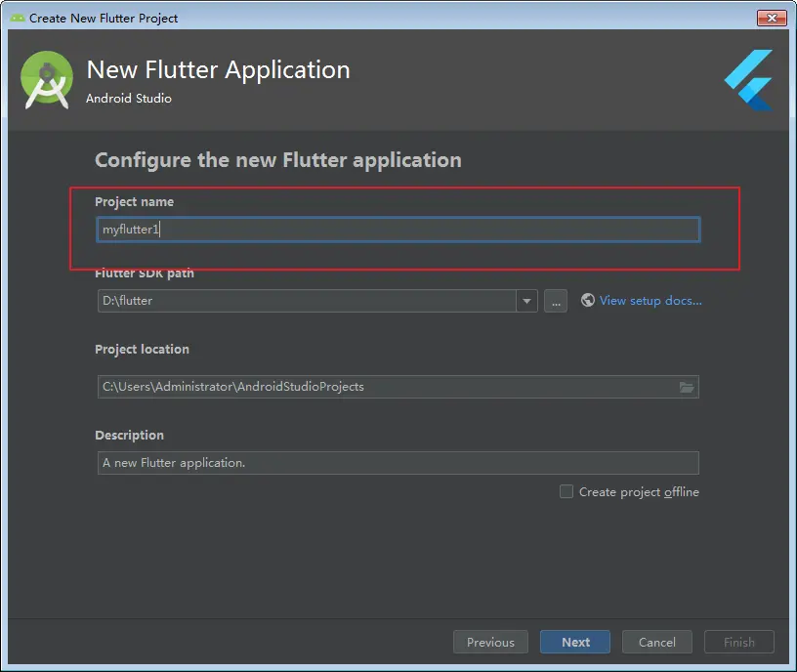
Task: Open View setup docs link
Action: pos(649,300)
